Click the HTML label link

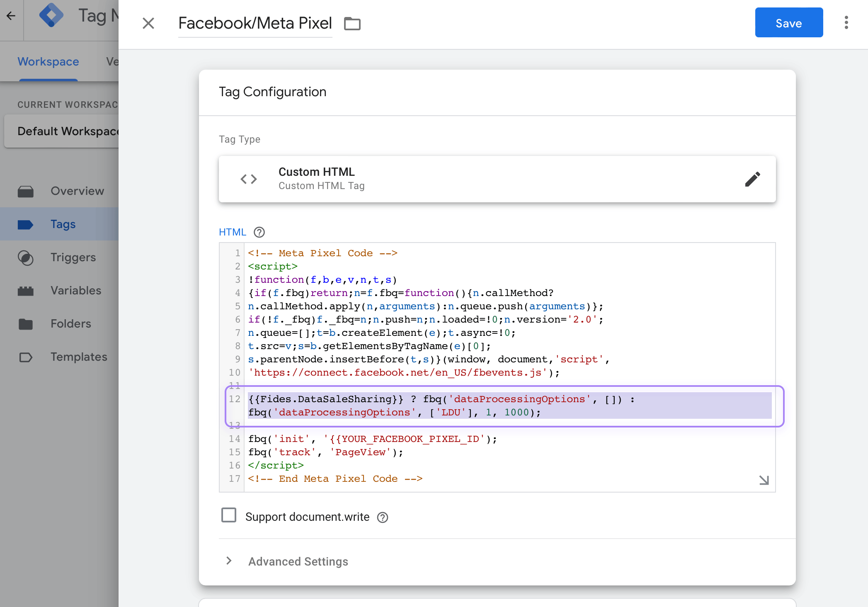tap(233, 232)
